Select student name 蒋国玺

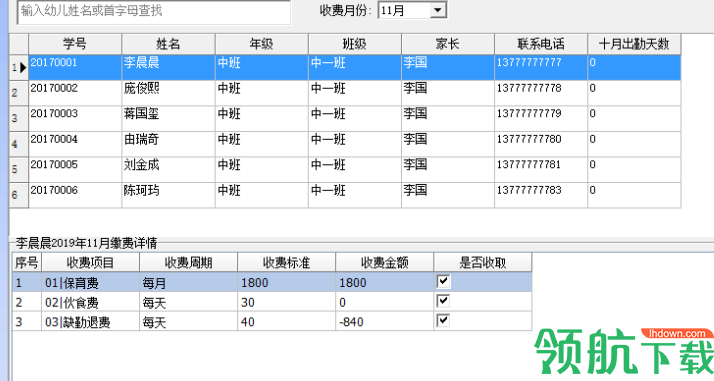pos(168,119)
